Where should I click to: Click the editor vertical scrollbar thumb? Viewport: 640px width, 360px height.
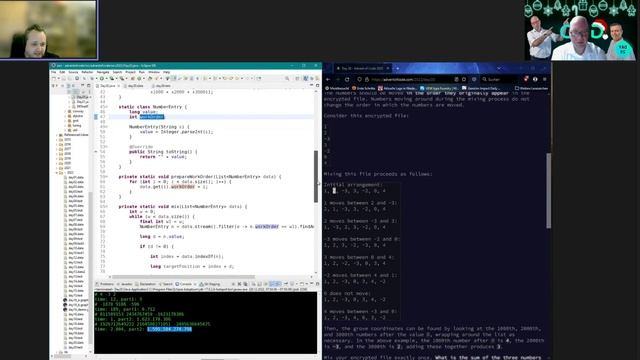(x=316, y=176)
